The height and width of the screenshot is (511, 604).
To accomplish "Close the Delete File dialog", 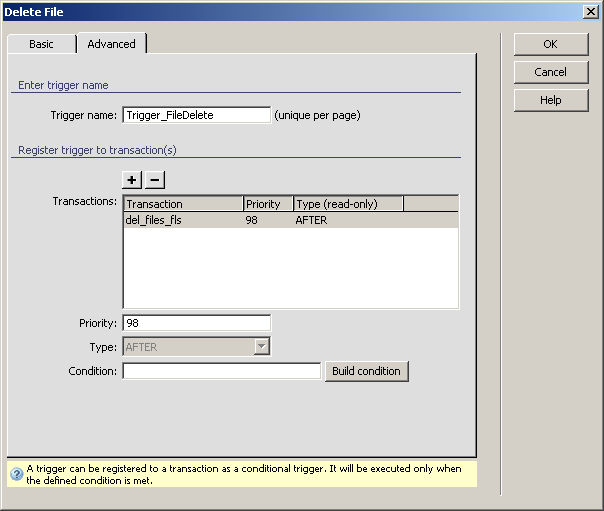I will [x=590, y=10].
